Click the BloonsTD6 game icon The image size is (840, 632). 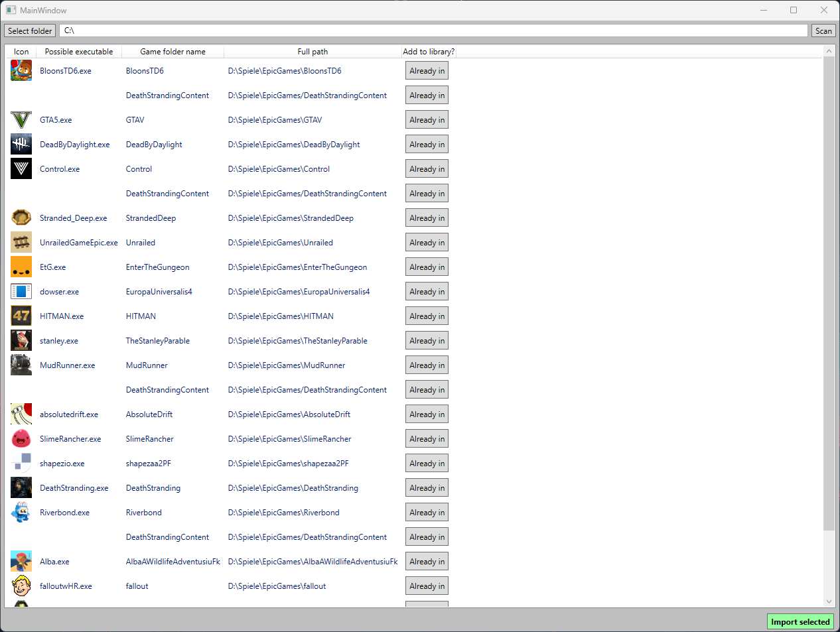pyautogui.click(x=21, y=70)
